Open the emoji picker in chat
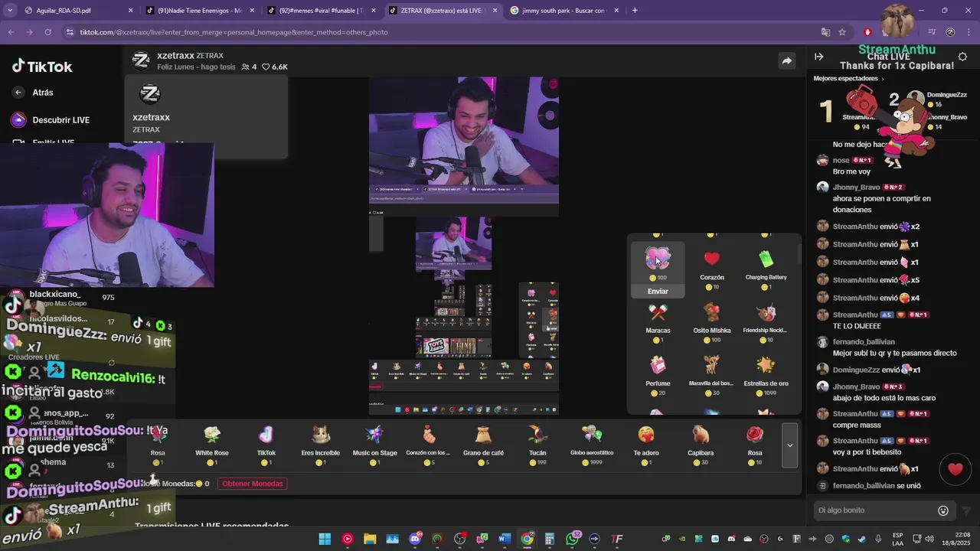980x551 pixels. (x=943, y=510)
